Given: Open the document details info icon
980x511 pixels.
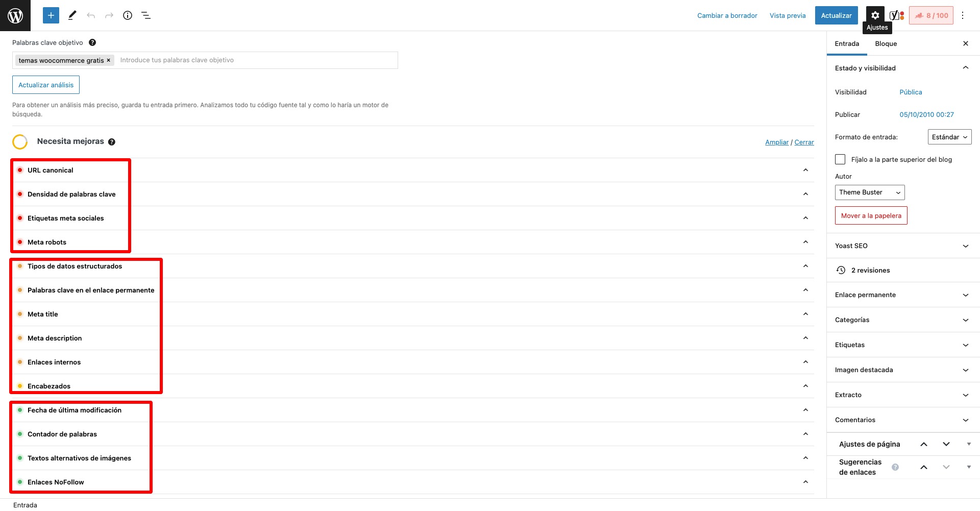Looking at the screenshot, I should (128, 15).
